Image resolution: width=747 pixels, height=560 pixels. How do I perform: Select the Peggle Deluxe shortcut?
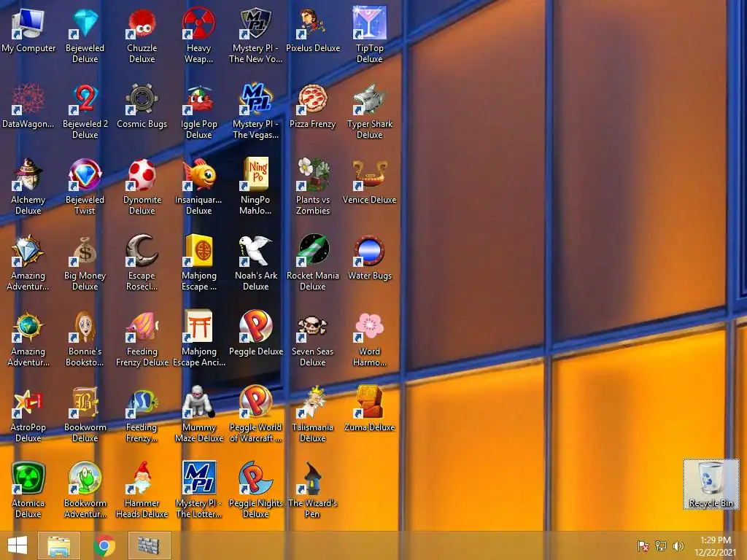point(255,333)
